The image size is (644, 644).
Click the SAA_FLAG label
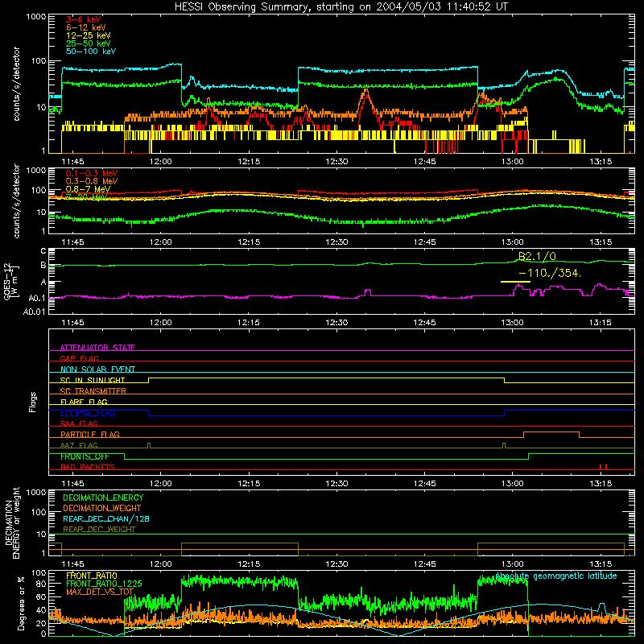click(x=79, y=423)
